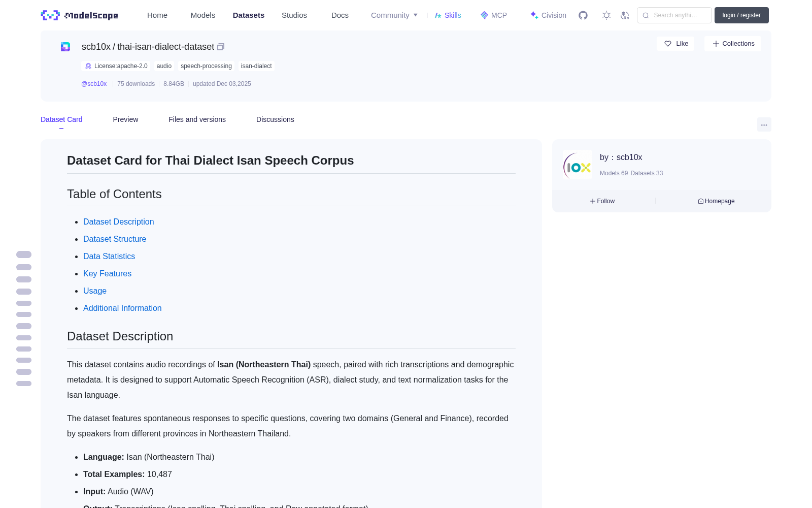This screenshot has height=508, width=812.
Task: Click the 'Datasets 33' text
Action: click(x=647, y=173)
